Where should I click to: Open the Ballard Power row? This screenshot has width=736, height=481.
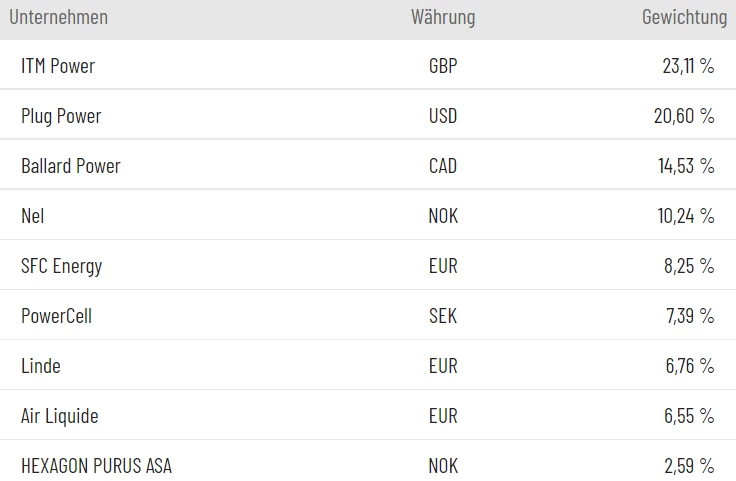pos(70,166)
